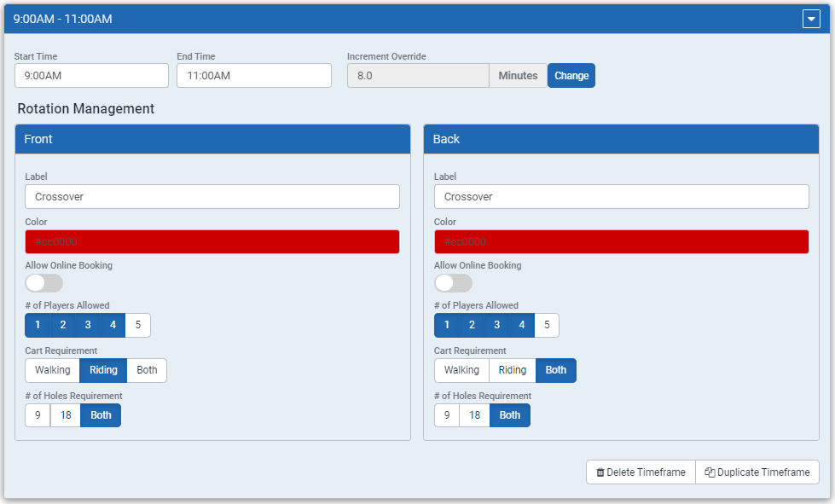
Task: Select Riding cart requirement for Back
Action: click(513, 370)
